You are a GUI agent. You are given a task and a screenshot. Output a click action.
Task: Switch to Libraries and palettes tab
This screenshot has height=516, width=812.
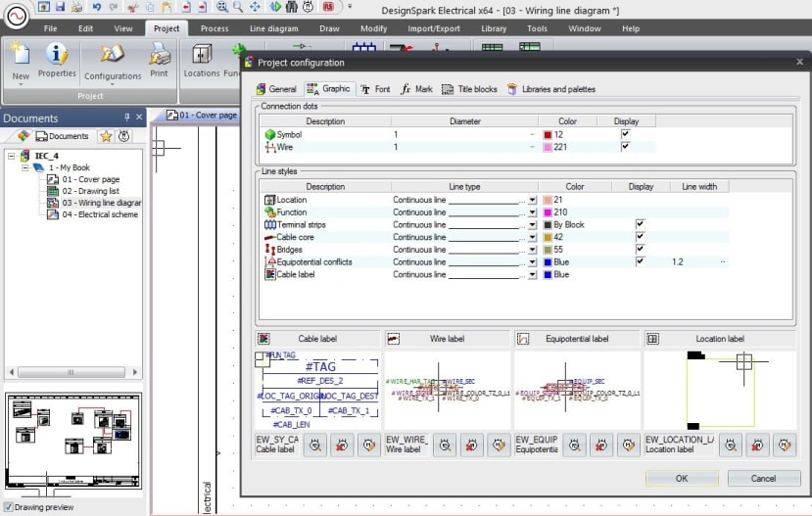coord(551,89)
